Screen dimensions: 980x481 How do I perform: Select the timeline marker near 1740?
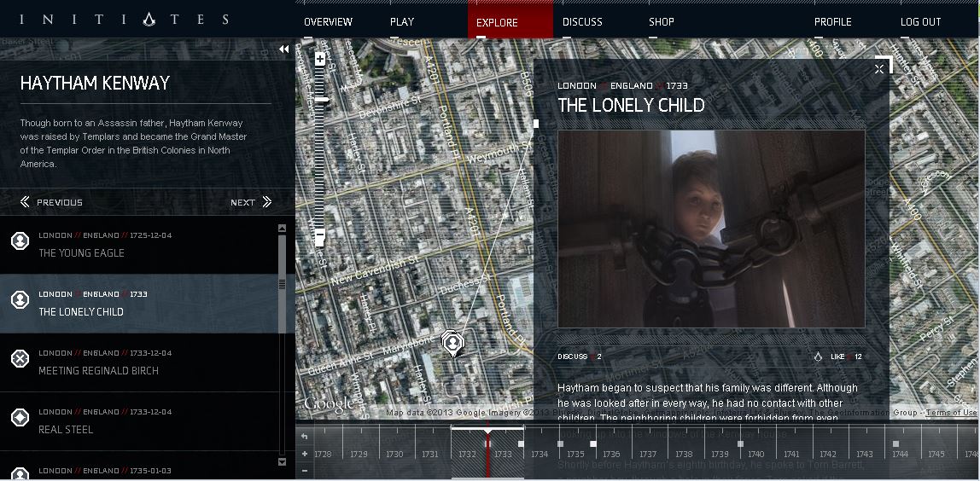(x=740, y=444)
